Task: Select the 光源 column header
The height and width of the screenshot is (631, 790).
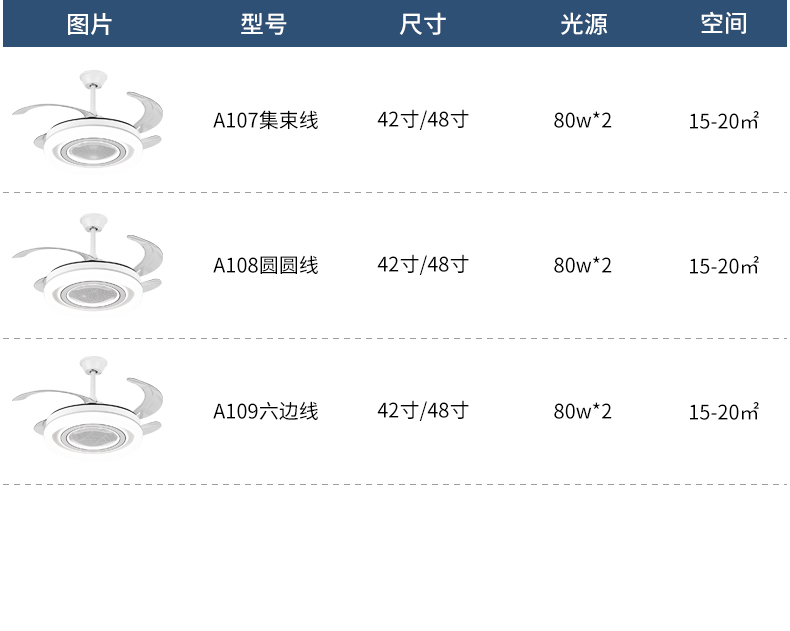Action: (584, 24)
